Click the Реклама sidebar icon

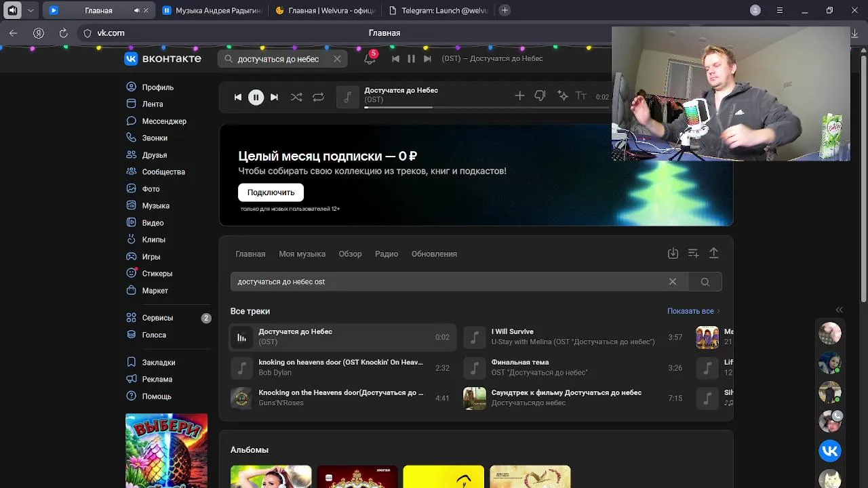click(132, 380)
